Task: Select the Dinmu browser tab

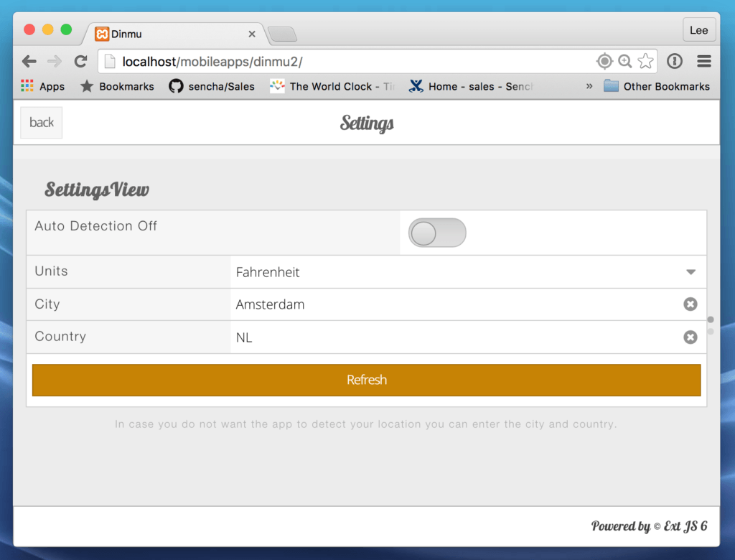Action: coord(165,33)
